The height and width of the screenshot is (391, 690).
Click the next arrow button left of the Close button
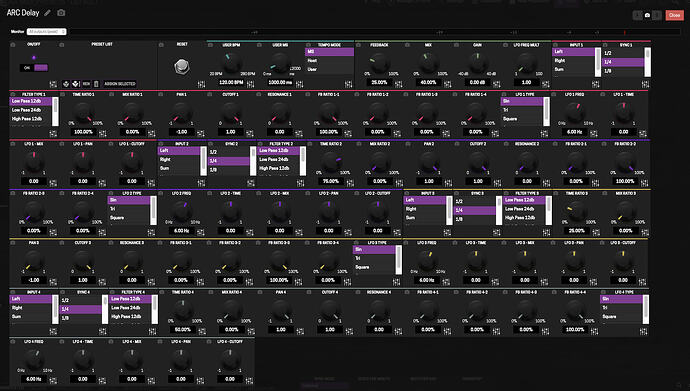pyautogui.click(x=657, y=15)
